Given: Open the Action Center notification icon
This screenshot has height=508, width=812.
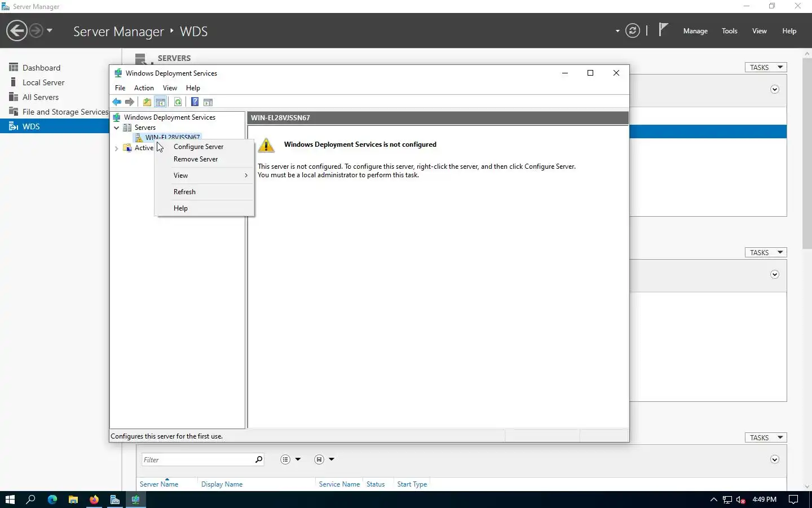Looking at the screenshot, I should tap(793, 500).
